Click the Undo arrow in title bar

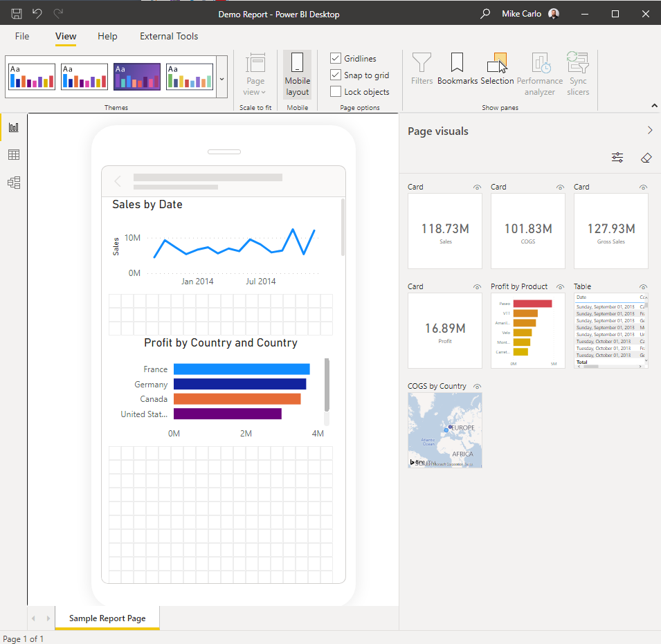(37, 14)
